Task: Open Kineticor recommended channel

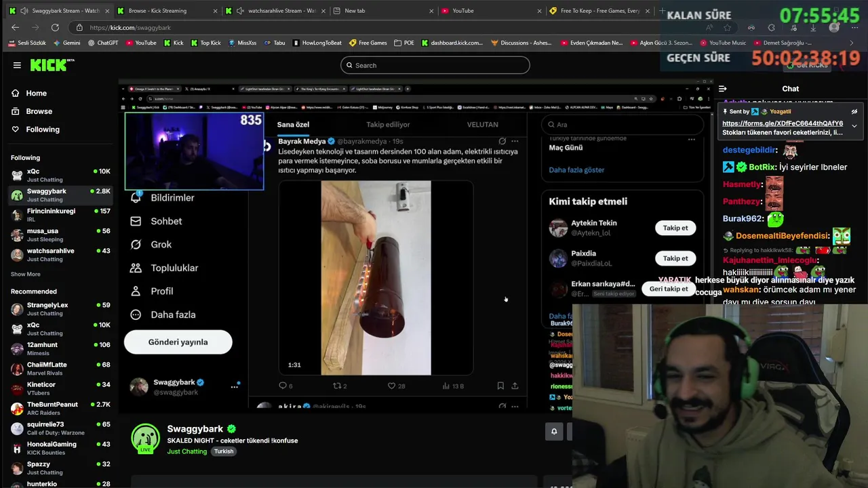Action: 60,388
